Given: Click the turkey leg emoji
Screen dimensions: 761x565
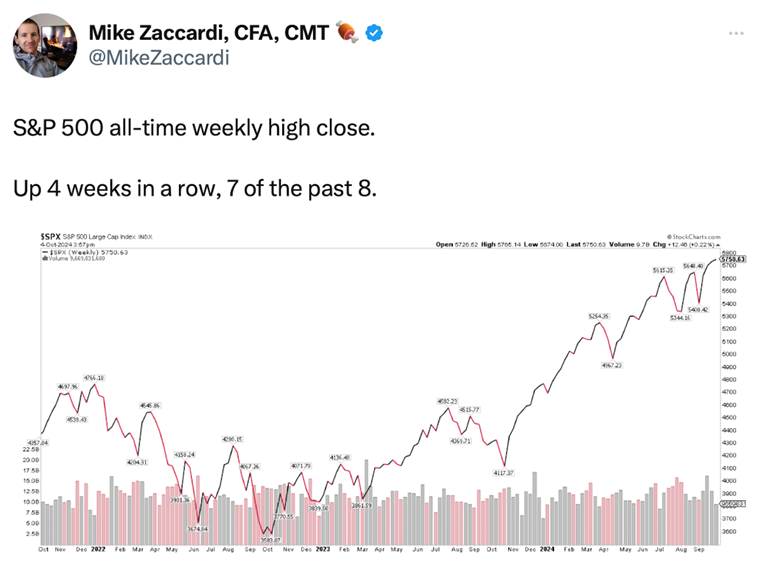Looking at the screenshot, I should click(347, 33).
